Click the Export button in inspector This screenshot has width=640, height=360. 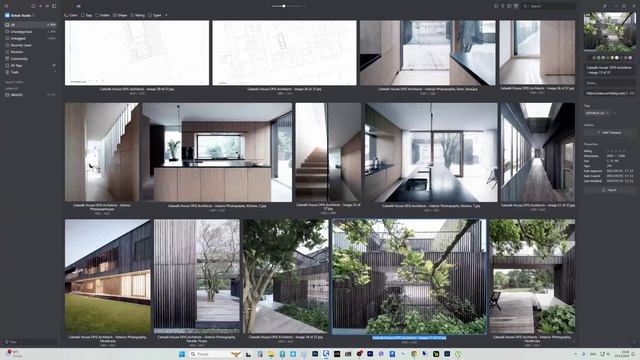[x=609, y=190]
